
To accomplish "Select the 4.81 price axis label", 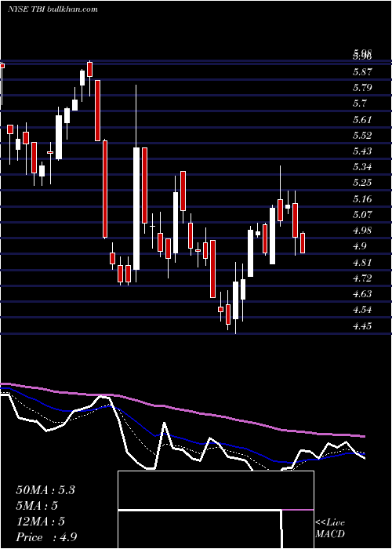I will click(x=362, y=262).
